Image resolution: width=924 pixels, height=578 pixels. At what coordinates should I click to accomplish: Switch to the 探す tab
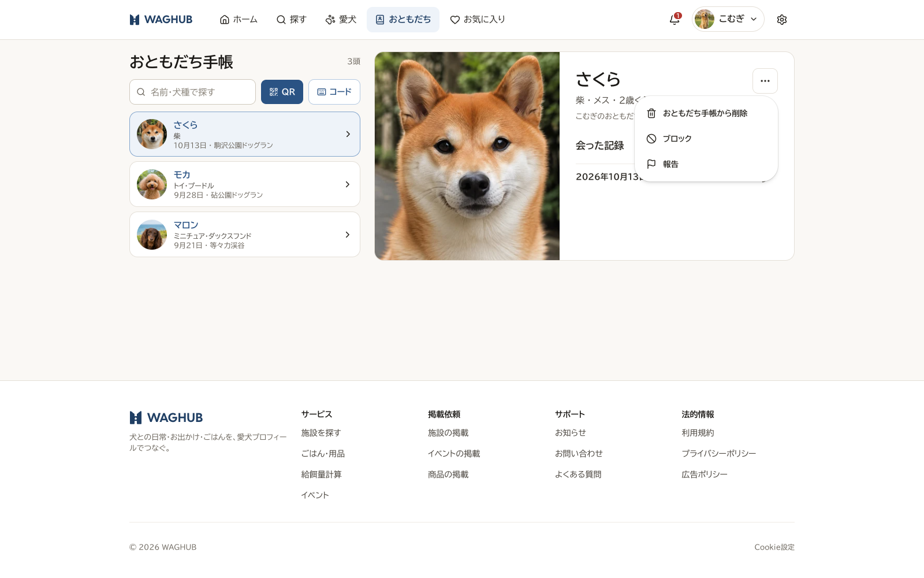291,20
